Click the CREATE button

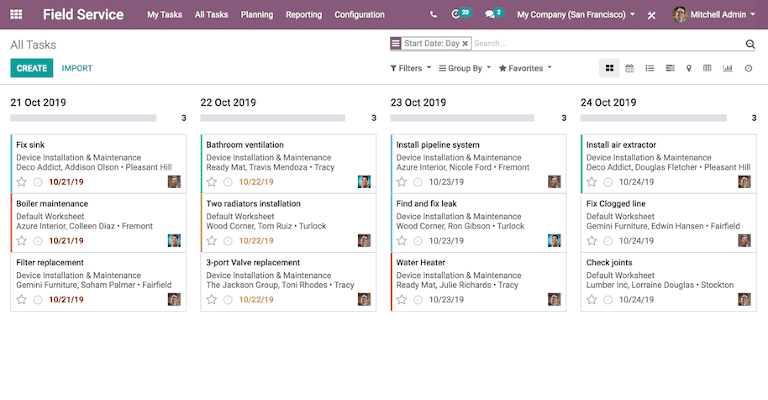click(x=32, y=68)
